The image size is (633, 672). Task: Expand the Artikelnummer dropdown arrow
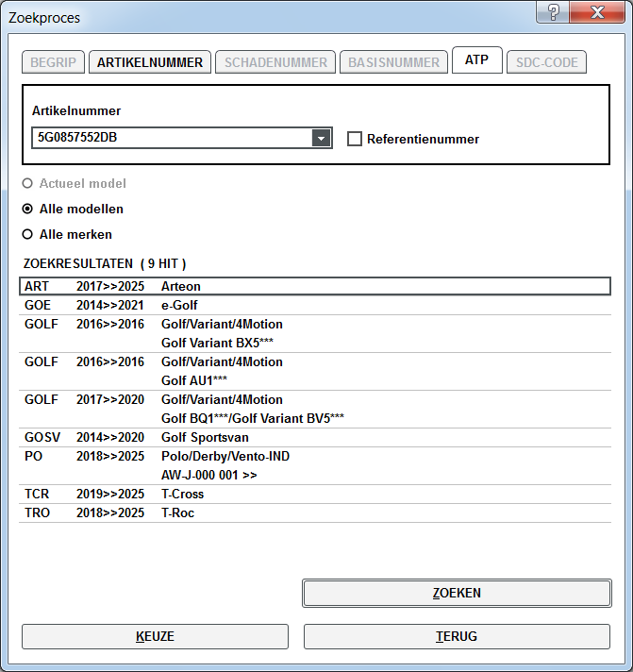(321, 138)
